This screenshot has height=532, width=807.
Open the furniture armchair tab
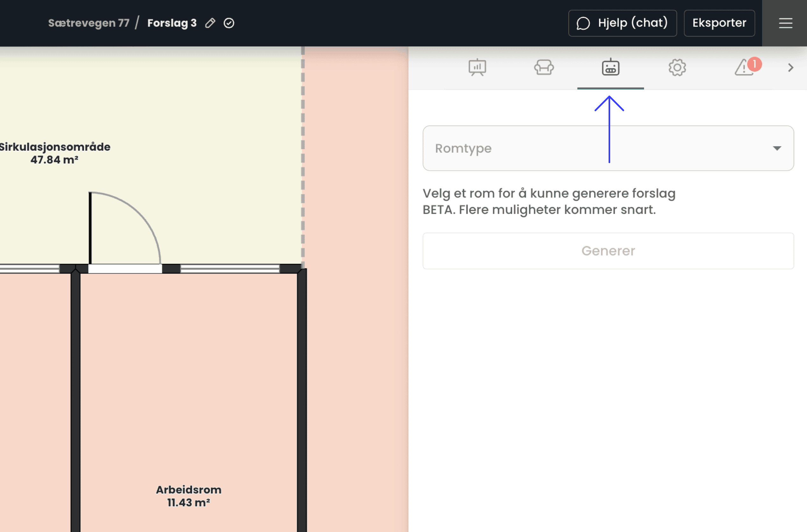544,67
